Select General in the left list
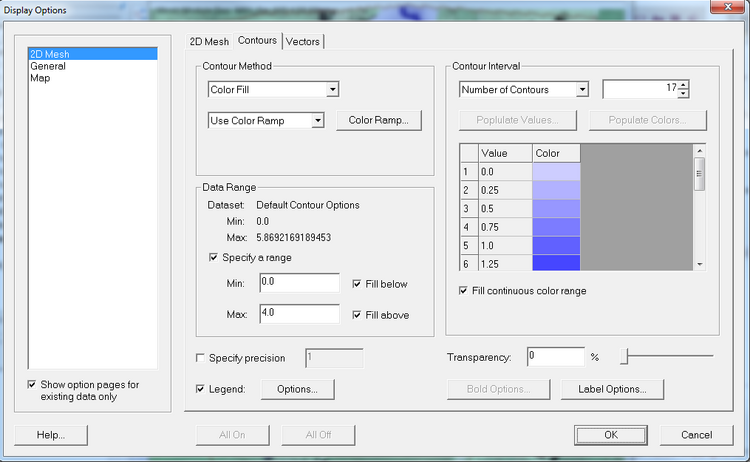Viewport: 750px width, 462px height. (x=48, y=65)
